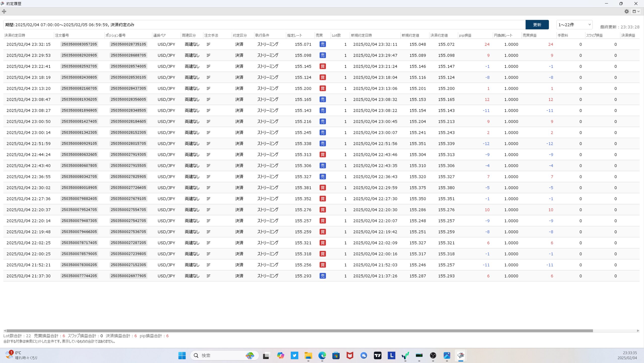Click the 売 badge in the 23:32:15 row
The width and height of the screenshot is (644, 363).
pos(323,44)
